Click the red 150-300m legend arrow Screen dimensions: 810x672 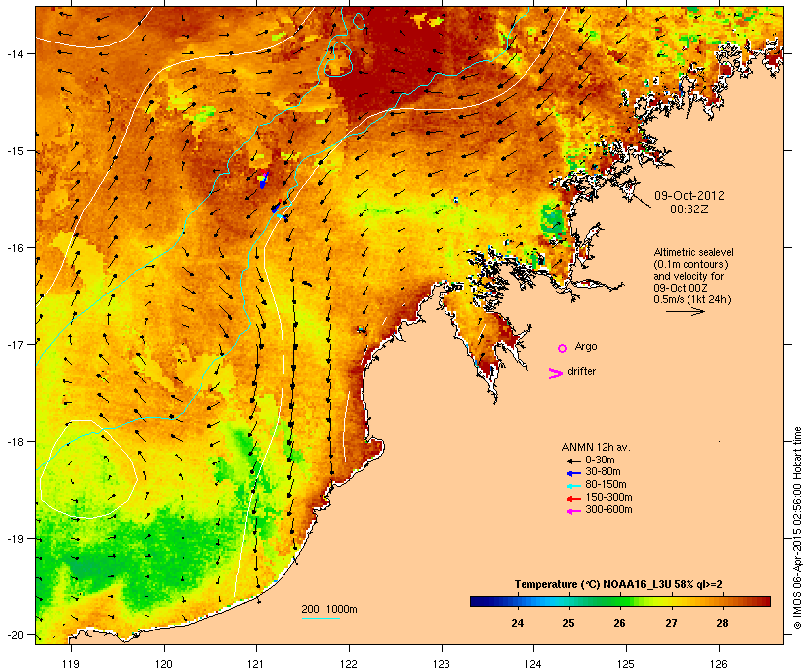click(x=573, y=499)
